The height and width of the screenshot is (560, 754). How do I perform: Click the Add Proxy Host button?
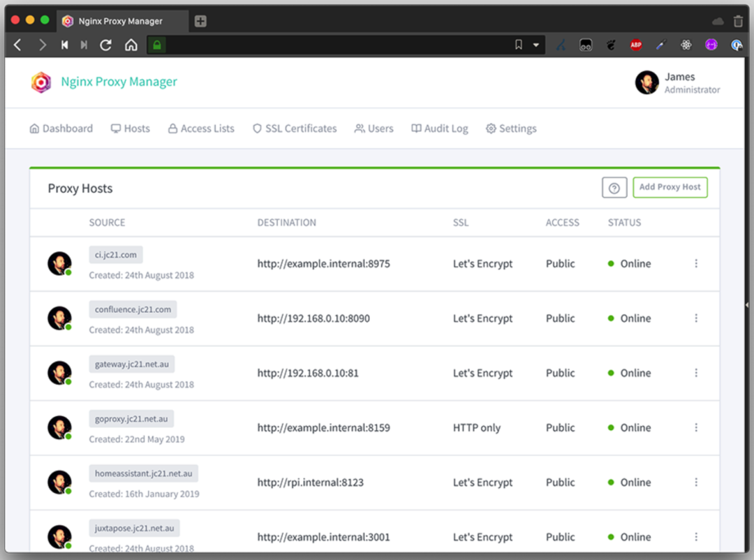coord(670,187)
